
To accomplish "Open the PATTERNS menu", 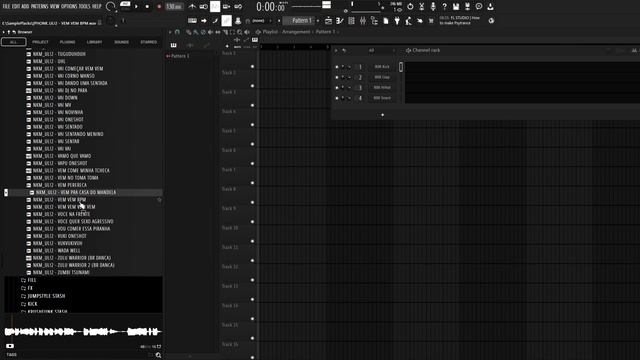I will 39,7.
